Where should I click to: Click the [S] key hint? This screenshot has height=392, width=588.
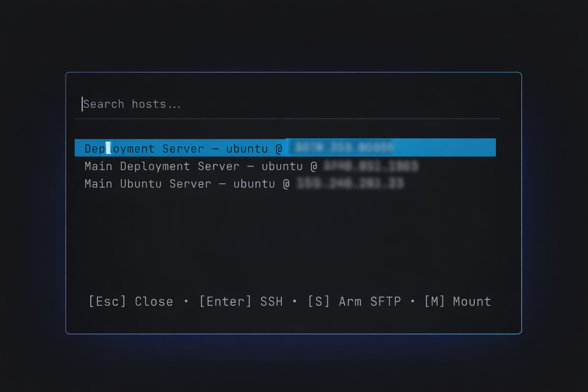click(318, 302)
